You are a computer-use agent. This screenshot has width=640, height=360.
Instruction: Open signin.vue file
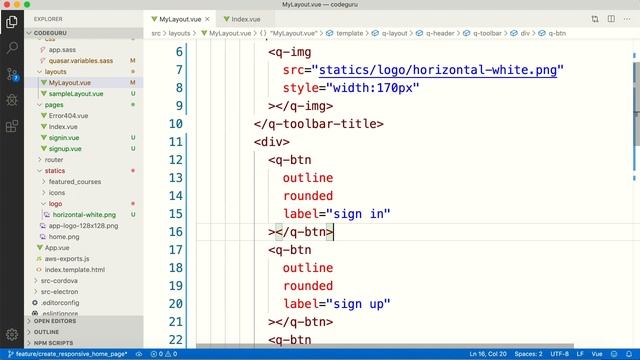coord(84,138)
